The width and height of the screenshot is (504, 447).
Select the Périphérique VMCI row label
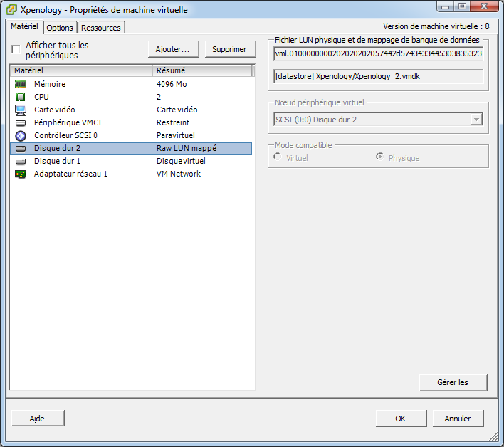68,122
